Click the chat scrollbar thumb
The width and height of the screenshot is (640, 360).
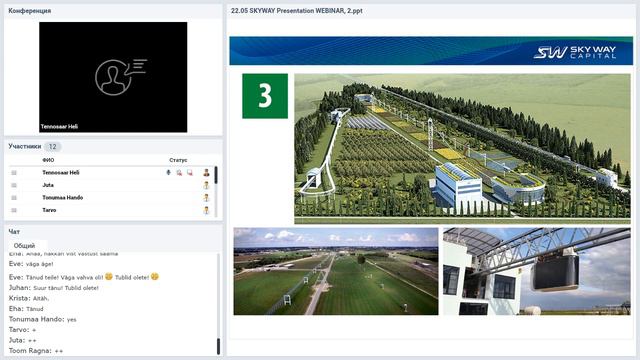click(x=218, y=346)
